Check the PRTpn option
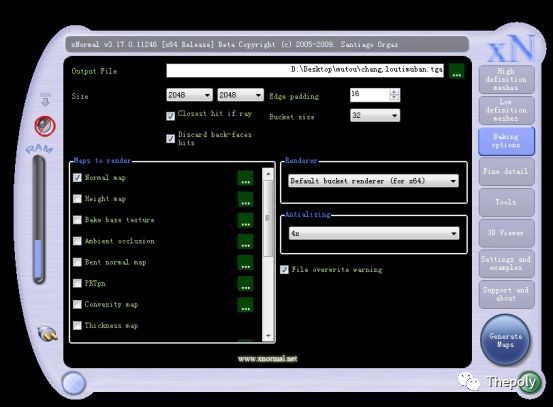554x407 pixels. (77, 283)
